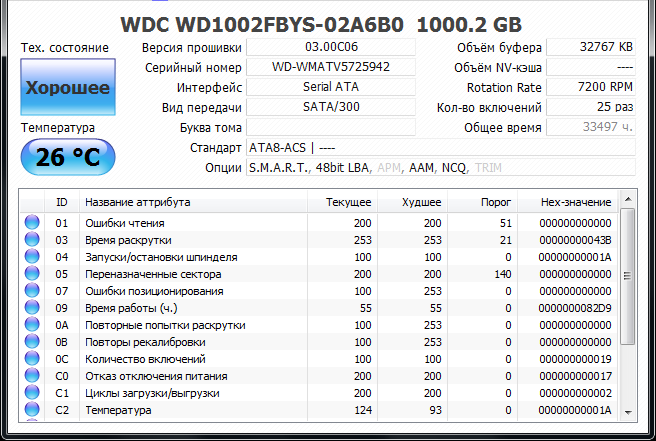This screenshot has width=656, height=441.
Task: Click buffer size field 32767 KB
Action: tap(591, 47)
